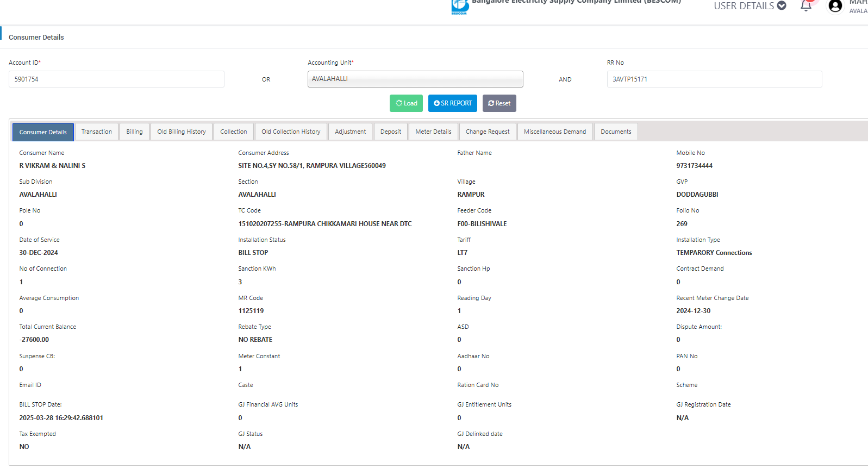This screenshot has width=868, height=468.
Task: Select GVP value "DODDAGUBBI"
Action: [697, 195]
